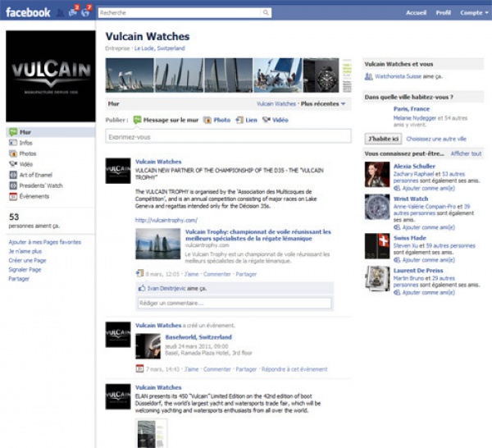
Task: Open the Swiss Made suggestion name
Action: pos(410,238)
